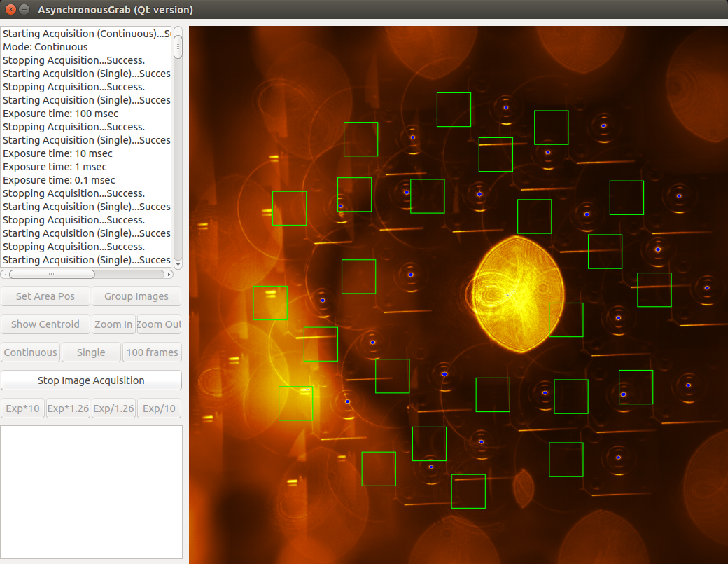Screen dimensions: 728x564
Task: Multiply exposure with Exp*10
Action: tap(22, 408)
